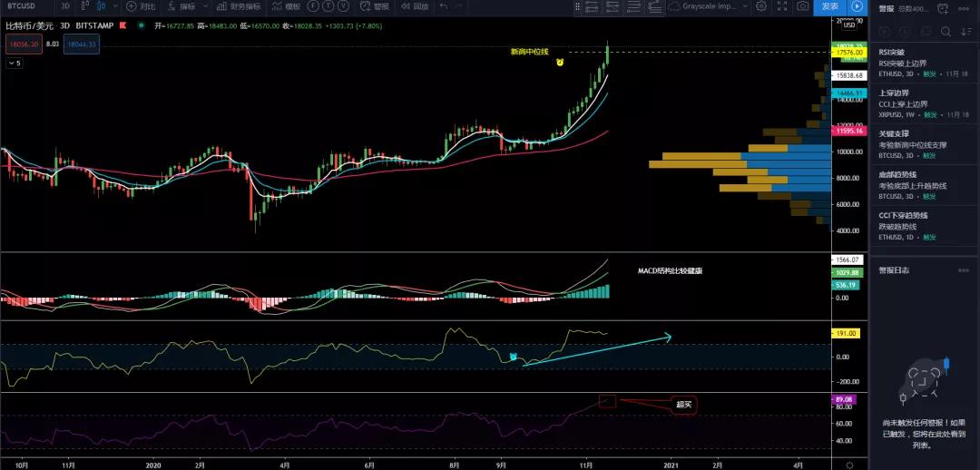Open the 上穿边界 XRPUSD alert
980x470 pixels.
click(x=925, y=103)
